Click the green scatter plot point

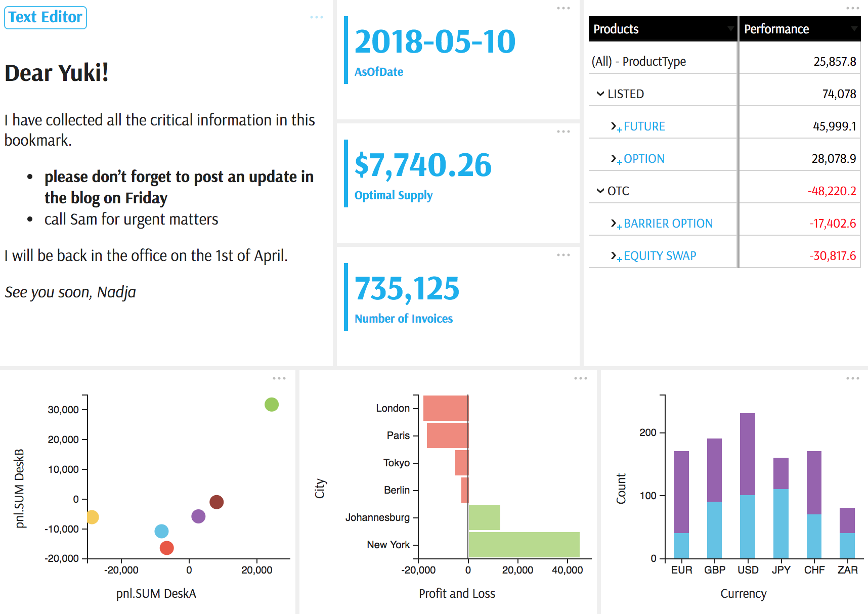[x=272, y=405]
